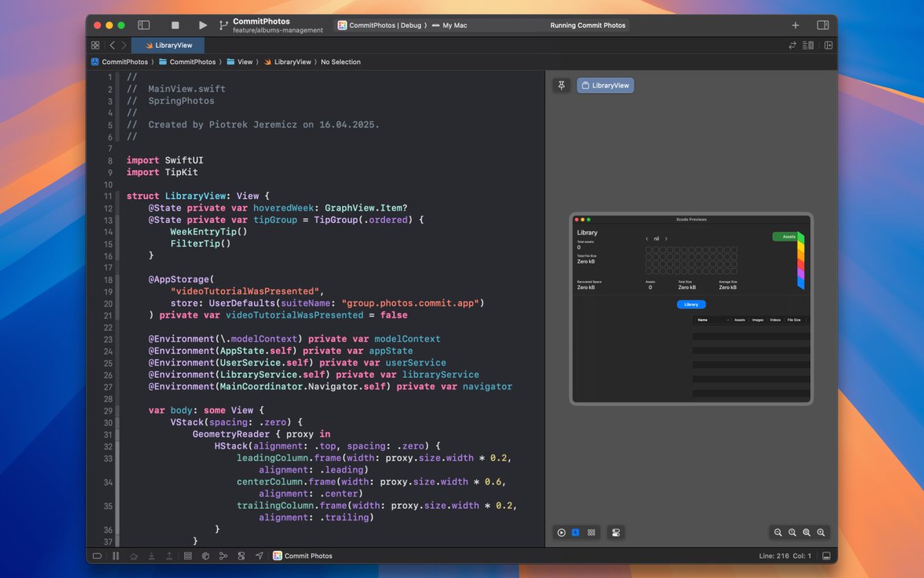
Task: Click the code fold ribbon beside line 13
Action: [118, 220]
